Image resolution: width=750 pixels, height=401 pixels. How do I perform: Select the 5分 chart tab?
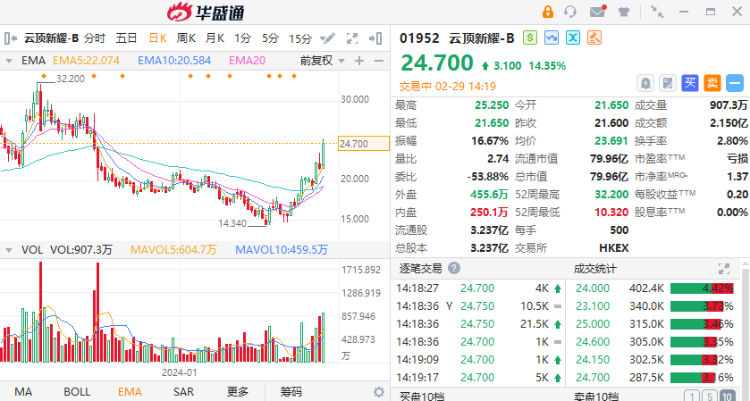[x=270, y=38]
